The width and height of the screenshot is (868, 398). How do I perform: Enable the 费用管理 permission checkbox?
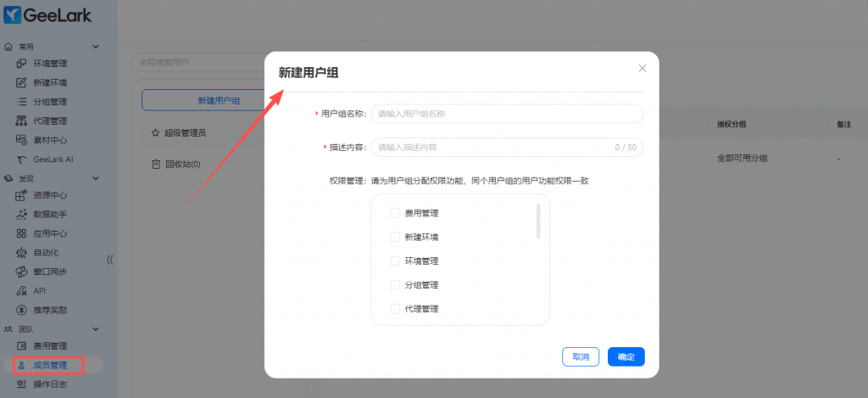(x=395, y=213)
